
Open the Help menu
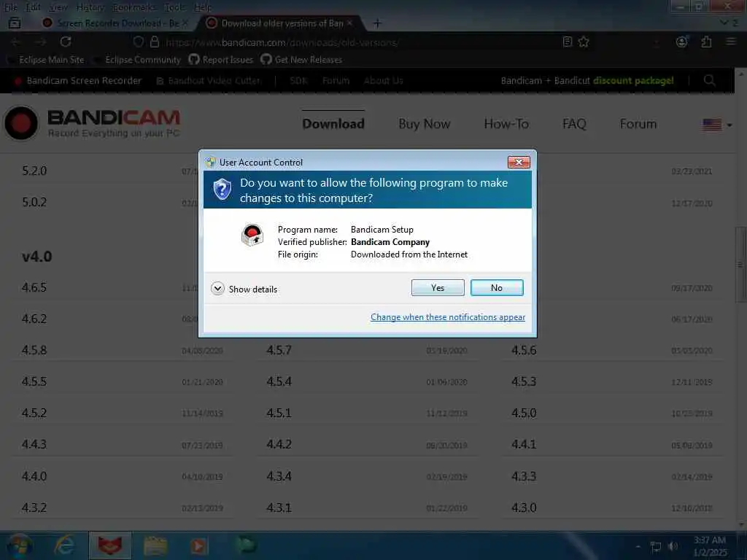tap(203, 7)
